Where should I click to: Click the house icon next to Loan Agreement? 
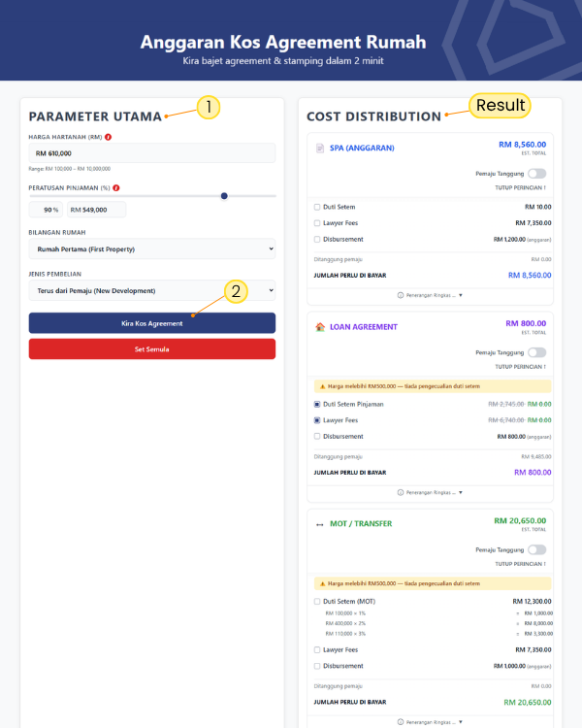coord(320,327)
